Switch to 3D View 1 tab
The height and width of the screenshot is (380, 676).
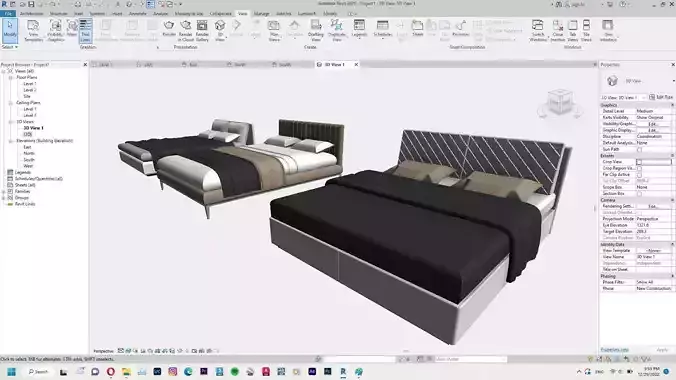pyautogui.click(x=335, y=64)
